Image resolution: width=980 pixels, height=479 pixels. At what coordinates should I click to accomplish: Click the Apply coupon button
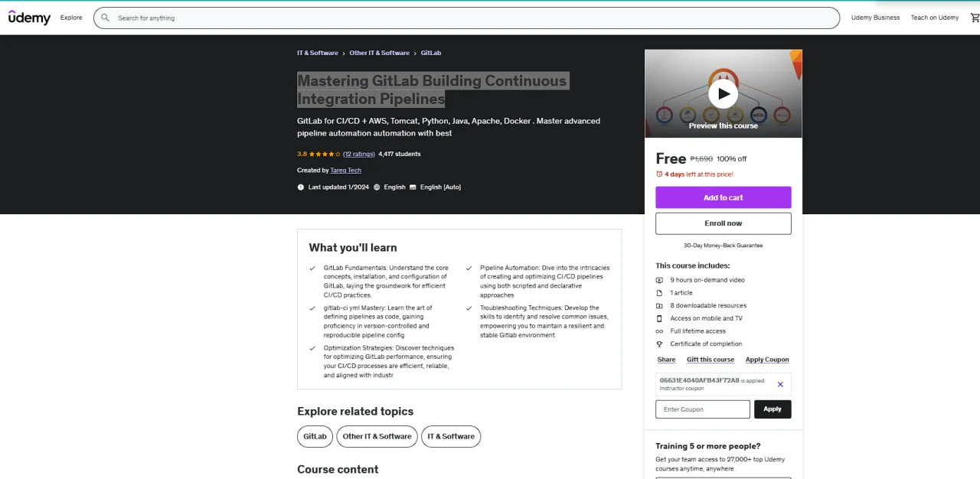click(x=773, y=409)
